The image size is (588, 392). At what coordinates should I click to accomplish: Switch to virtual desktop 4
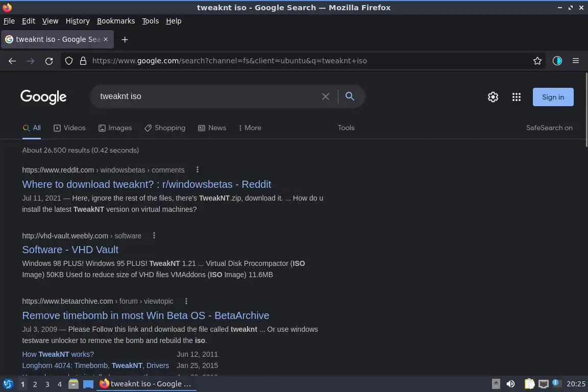pos(59,384)
